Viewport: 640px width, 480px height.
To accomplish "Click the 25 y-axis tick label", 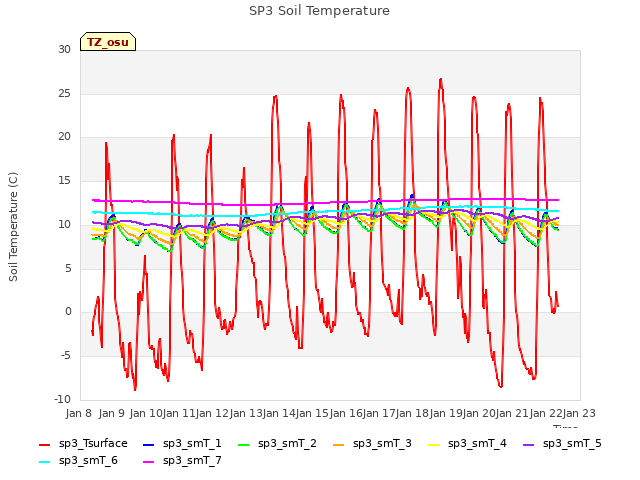I will (x=64, y=93).
